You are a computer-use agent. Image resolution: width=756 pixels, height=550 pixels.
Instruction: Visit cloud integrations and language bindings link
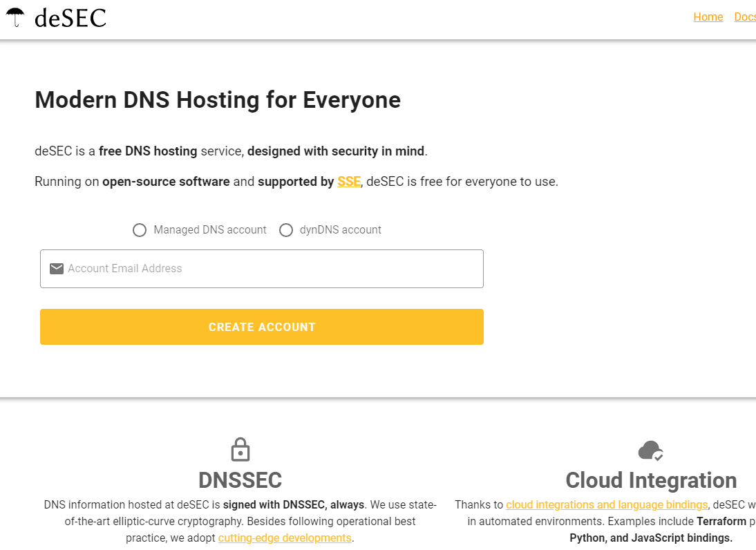607,505
